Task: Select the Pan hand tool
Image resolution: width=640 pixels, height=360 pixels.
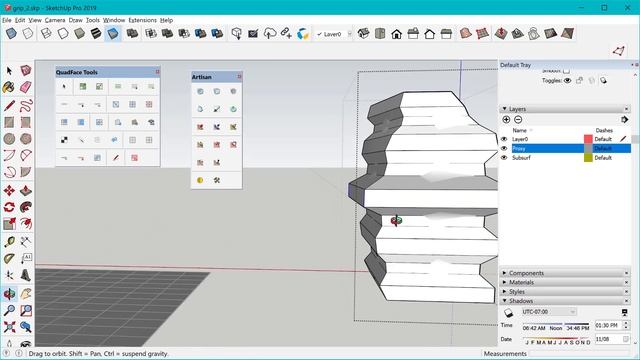Action: pyautogui.click(x=26, y=293)
